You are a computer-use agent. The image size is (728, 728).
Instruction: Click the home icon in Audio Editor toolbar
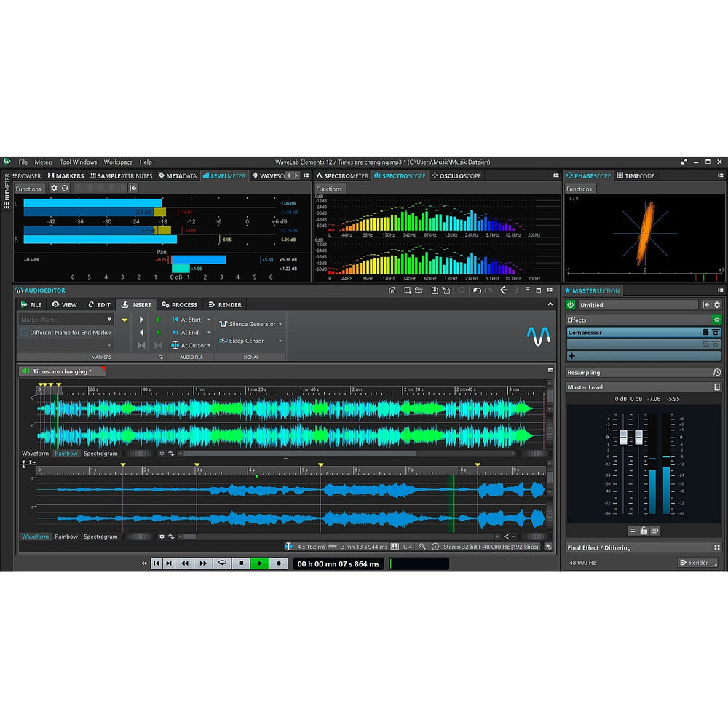(x=392, y=290)
